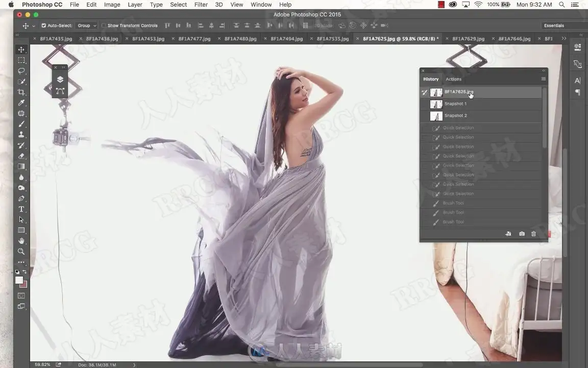Open the Filter menu
588x368 pixels.
tap(201, 5)
